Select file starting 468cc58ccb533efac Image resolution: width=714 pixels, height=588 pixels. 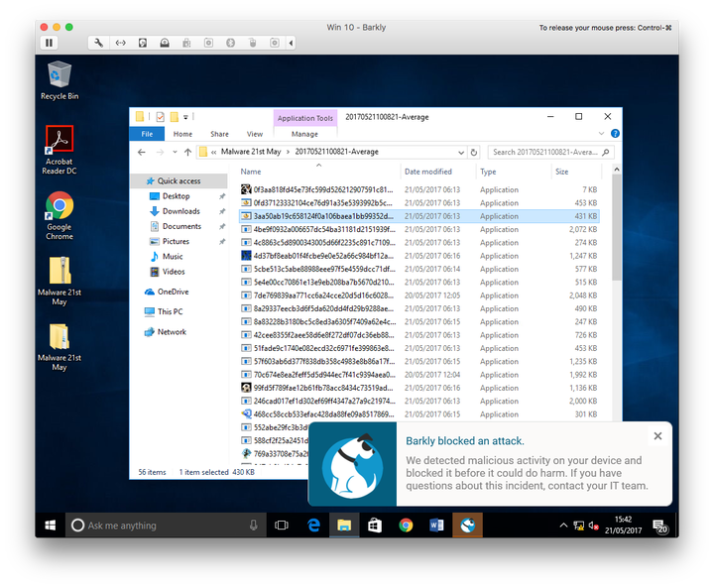click(418, 414)
